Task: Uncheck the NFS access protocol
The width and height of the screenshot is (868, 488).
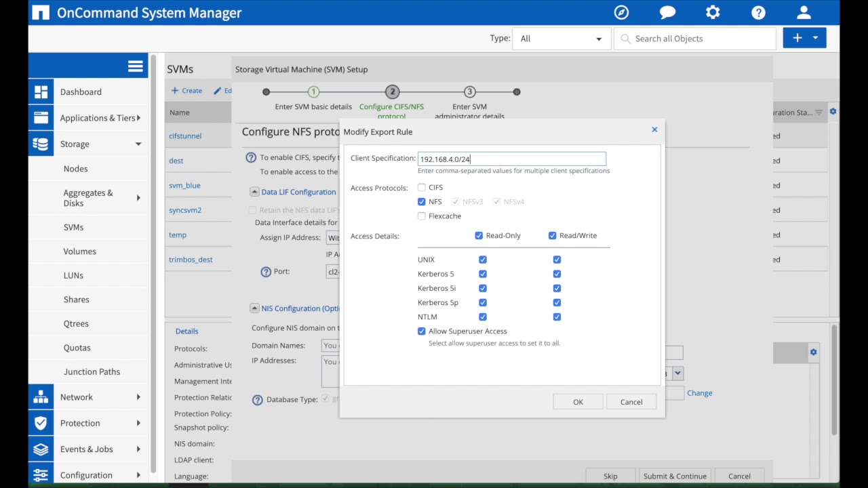Action: (x=422, y=202)
